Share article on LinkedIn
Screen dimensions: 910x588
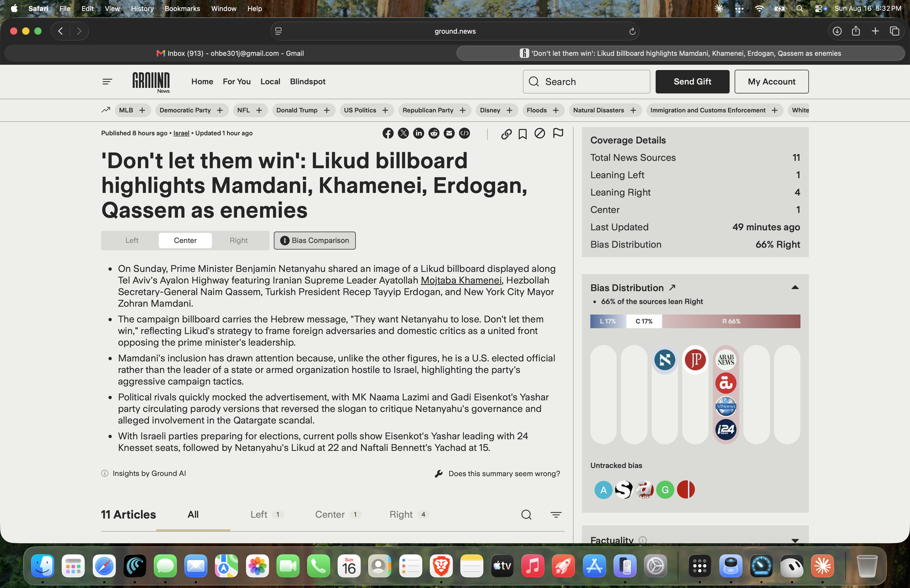pos(419,133)
